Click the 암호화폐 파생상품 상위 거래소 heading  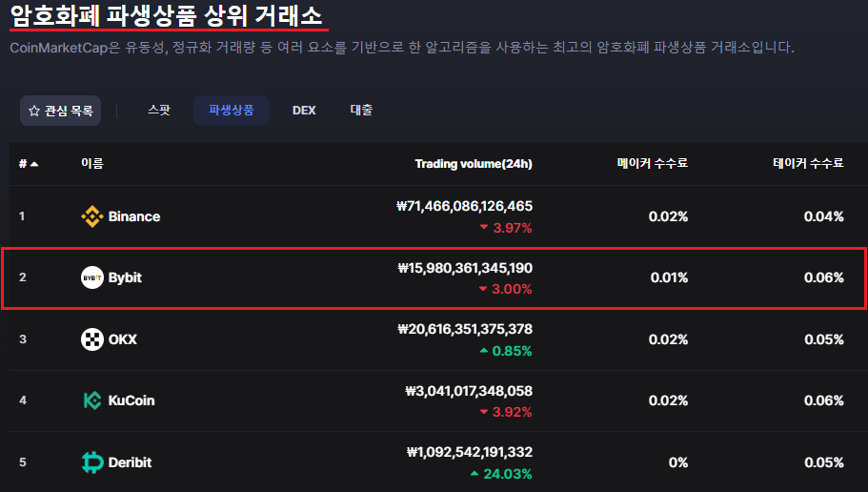(167, 15)
